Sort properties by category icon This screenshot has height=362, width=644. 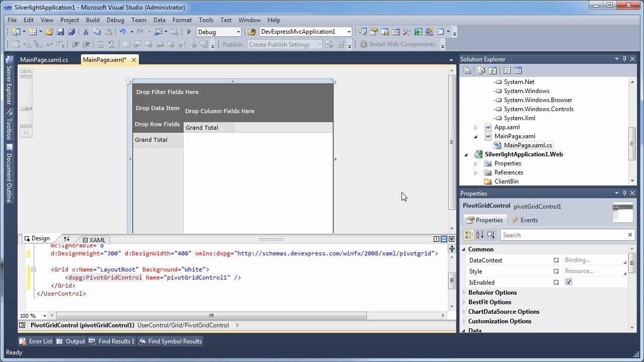click(x=468, y=235)
